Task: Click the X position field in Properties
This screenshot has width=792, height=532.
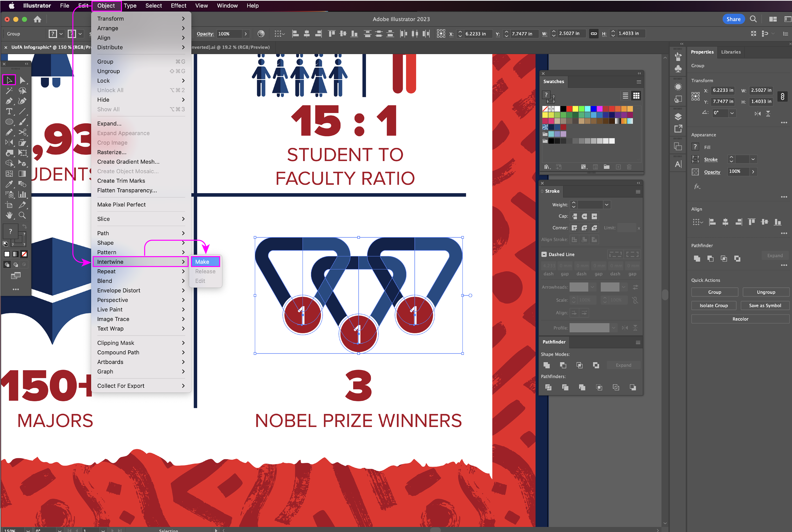Action: (723, 90)
